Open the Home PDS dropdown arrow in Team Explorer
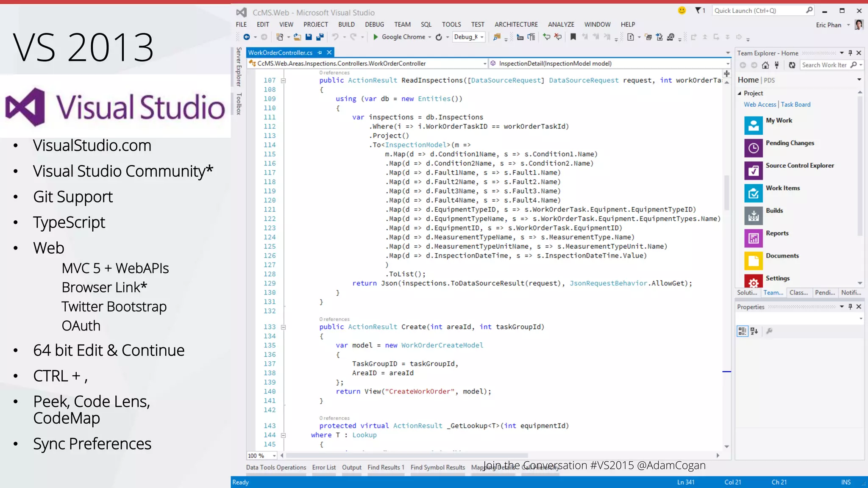 pyautogui.click(x=859, y=80)
